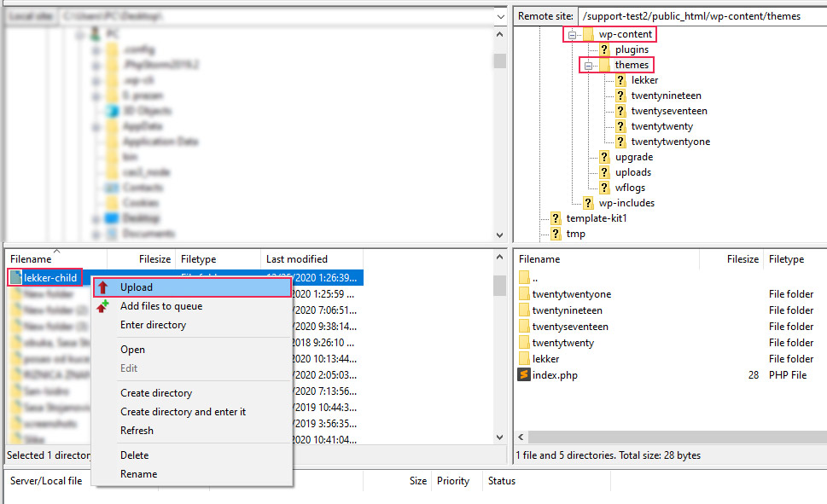The image size is (827, 504).
Task: Select wflogs folder in remote tree
Action: 630,188
